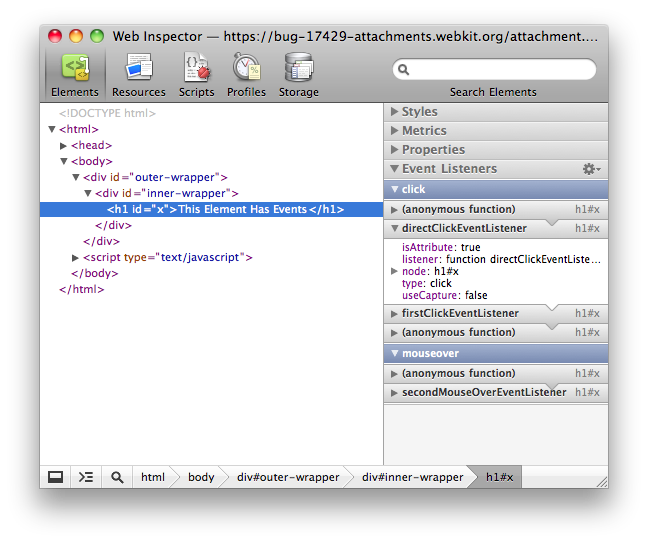Screen dimensions: 648x543
Task: Collapse directClickEventListener details
Action: point(394,228)
